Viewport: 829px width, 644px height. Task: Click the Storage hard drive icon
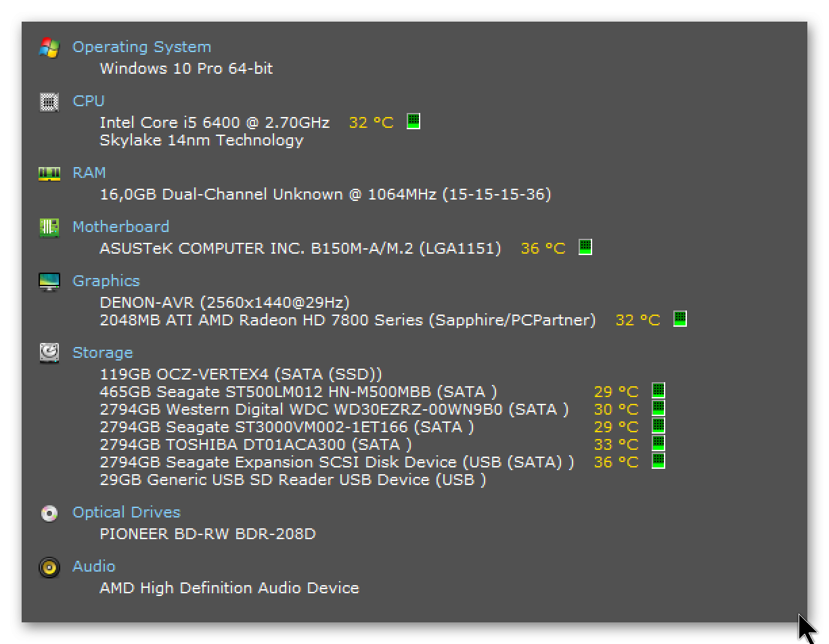49,353
